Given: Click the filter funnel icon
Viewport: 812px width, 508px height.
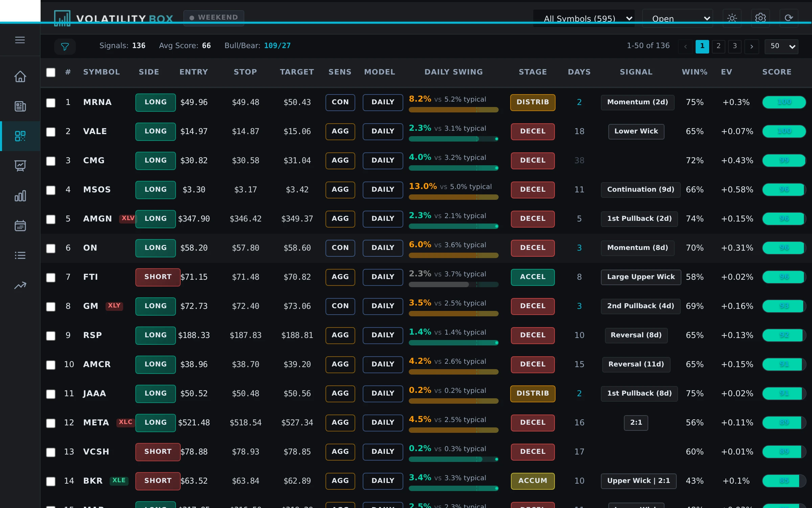Looking at the screenshot, I should click(x=65, y=46).
